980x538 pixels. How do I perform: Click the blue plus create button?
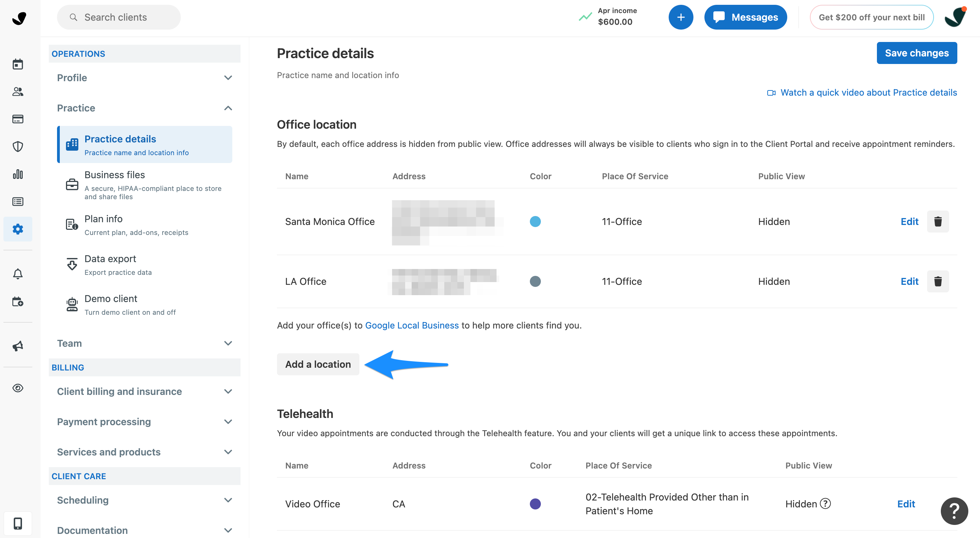[x=681, y=17]
